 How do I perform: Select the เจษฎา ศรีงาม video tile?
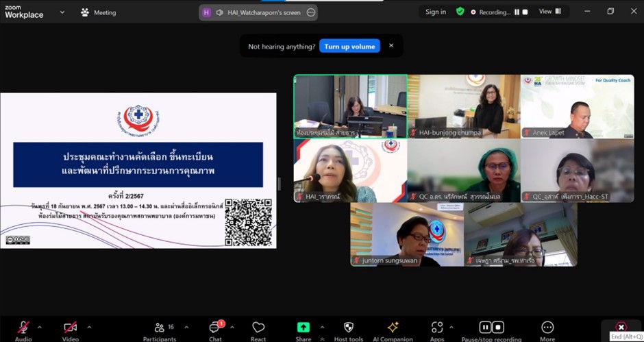click(521, 234)
